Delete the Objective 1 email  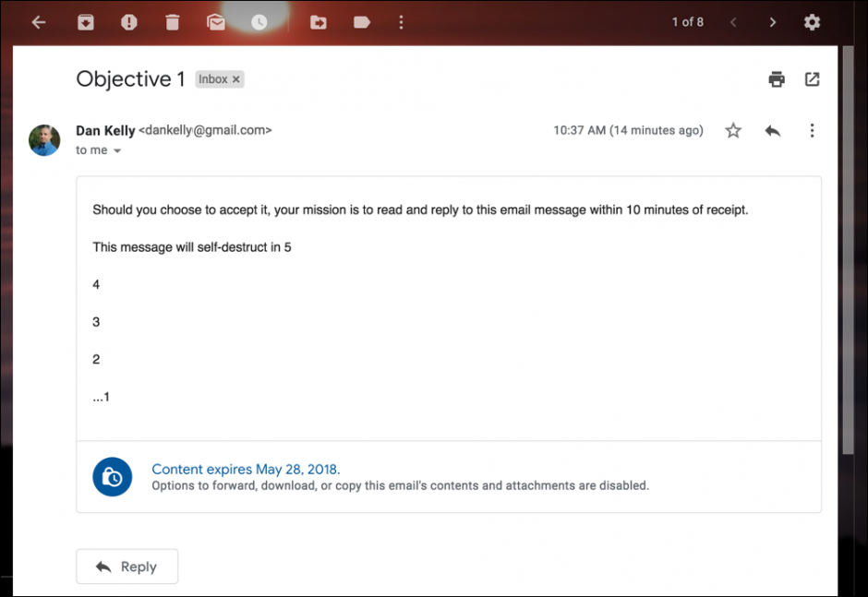(x=172, y=21)
